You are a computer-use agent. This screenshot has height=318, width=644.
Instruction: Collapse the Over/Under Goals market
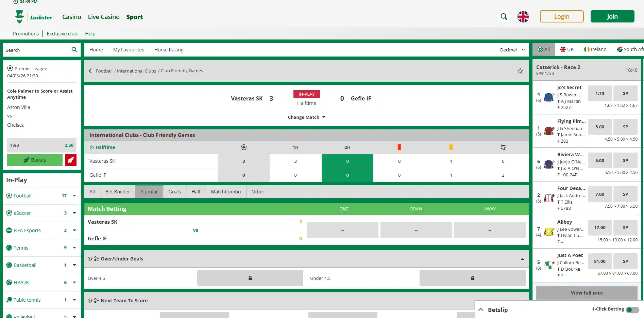pos(522,259)
